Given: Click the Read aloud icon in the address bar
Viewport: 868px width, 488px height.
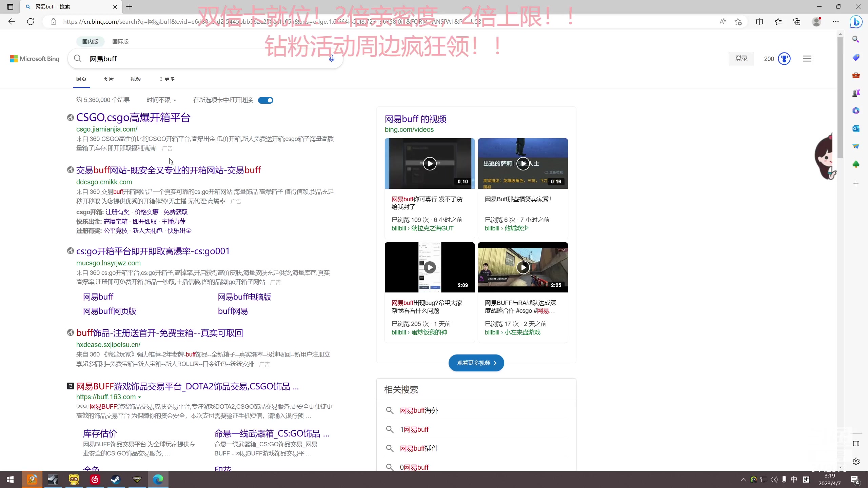Looking at the screenshot, I should click(723, 22).
